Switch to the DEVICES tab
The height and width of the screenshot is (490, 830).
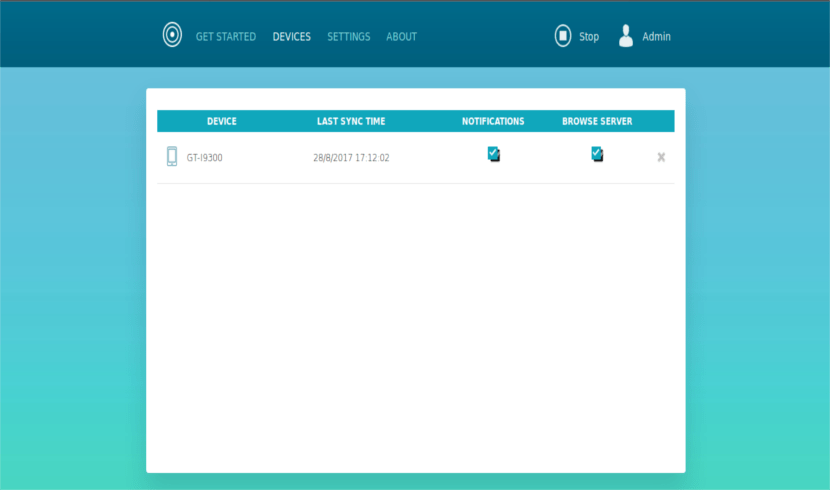click(292, 37)
